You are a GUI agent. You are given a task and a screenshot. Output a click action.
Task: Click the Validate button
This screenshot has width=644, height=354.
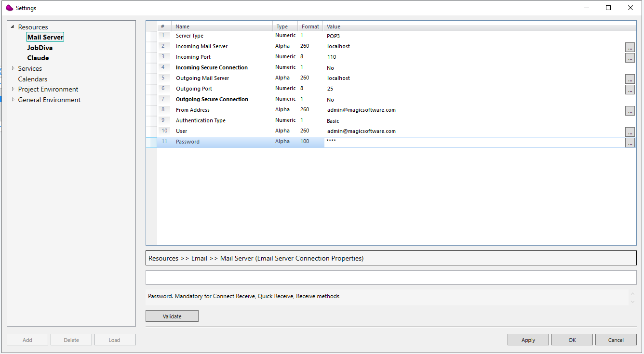(x=172, y=316)
